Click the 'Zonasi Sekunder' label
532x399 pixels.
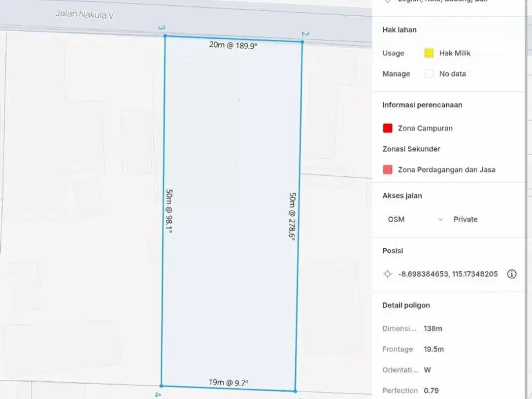411,149
